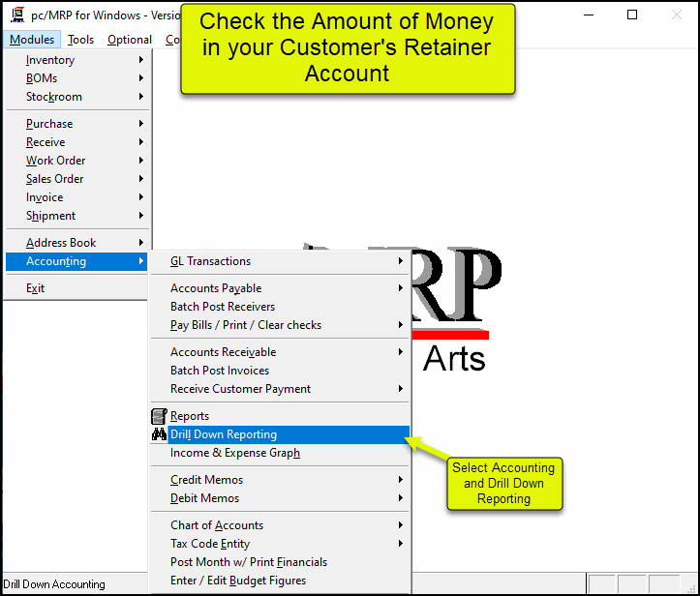Open the Work Order submenu
The image size is (700, 596).
click(76, 161)
